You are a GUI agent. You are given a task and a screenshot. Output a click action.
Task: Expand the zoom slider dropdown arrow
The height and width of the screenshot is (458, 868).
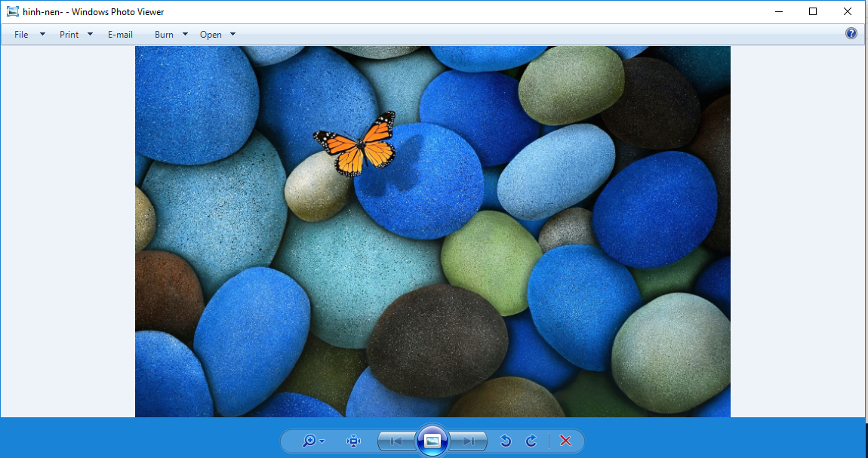tap(322, 441)
